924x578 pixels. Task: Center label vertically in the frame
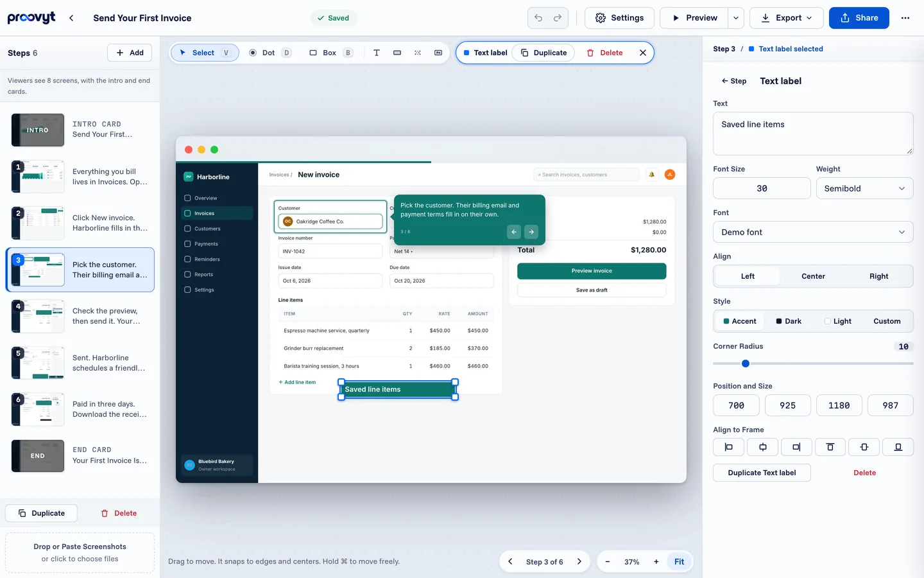[864, 447]
